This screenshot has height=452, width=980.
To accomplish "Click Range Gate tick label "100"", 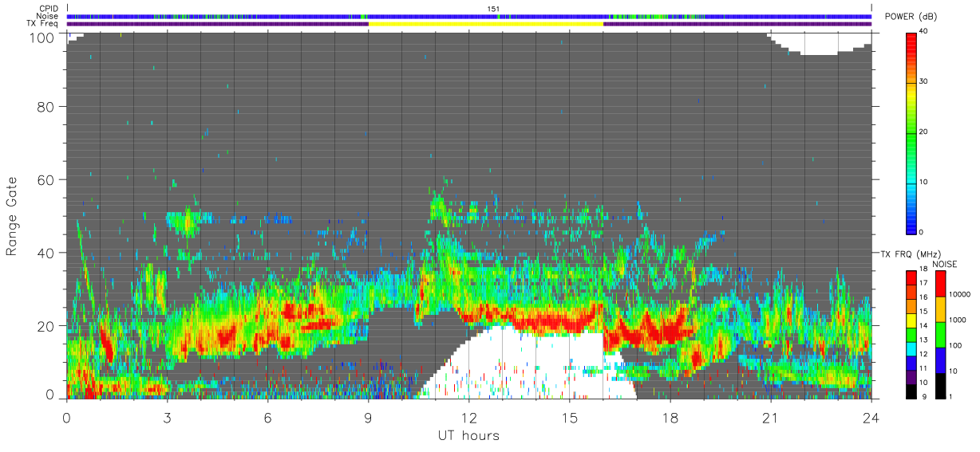I will [x=41, y=37].
